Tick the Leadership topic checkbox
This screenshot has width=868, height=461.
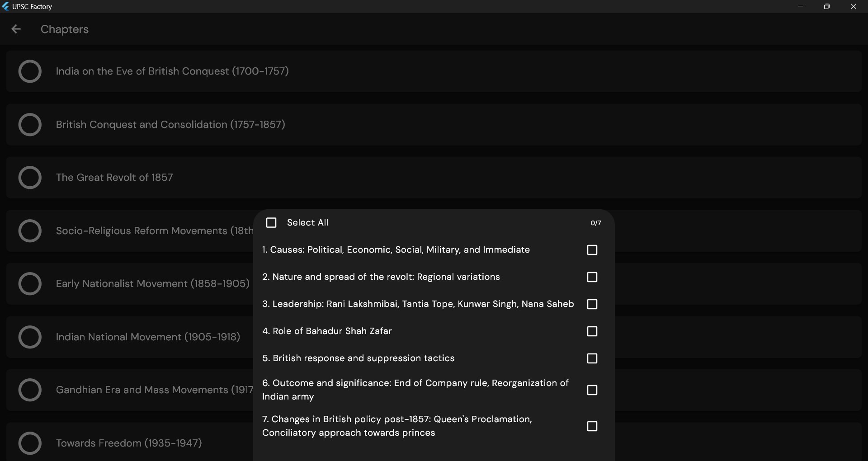592,304
